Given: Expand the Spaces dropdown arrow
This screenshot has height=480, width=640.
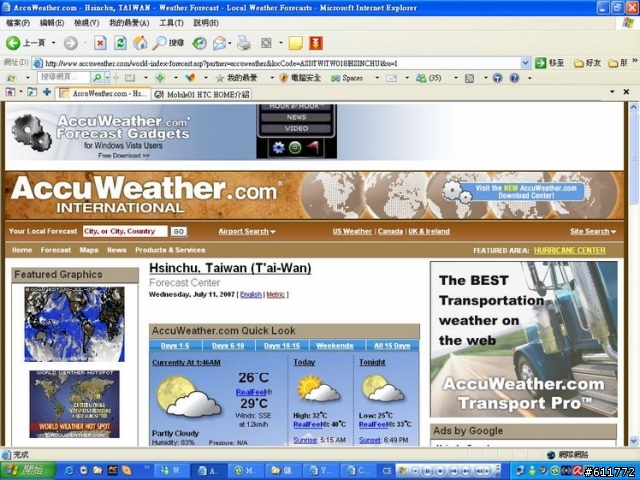Looking at the screenshot, I should tap(377, 78).
